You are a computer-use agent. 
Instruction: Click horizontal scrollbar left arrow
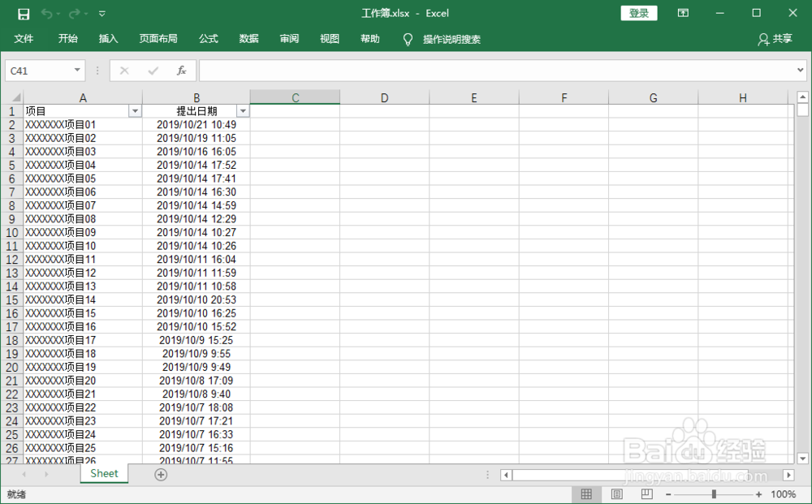[506, 475]
